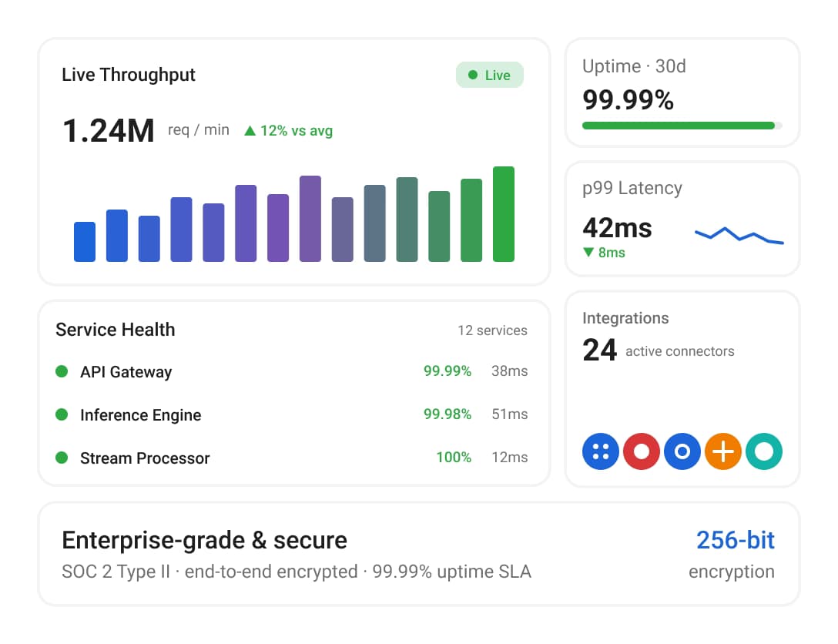Select the API Gateway row

(x=291, y=371)
